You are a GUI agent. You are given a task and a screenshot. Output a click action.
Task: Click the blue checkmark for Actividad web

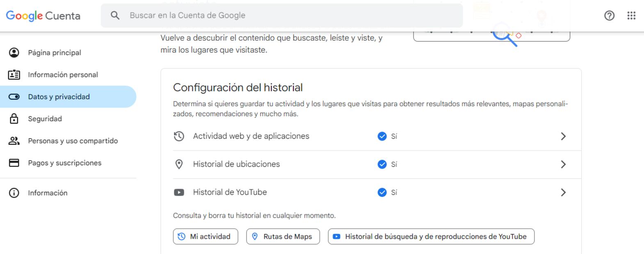pos(382,136)
